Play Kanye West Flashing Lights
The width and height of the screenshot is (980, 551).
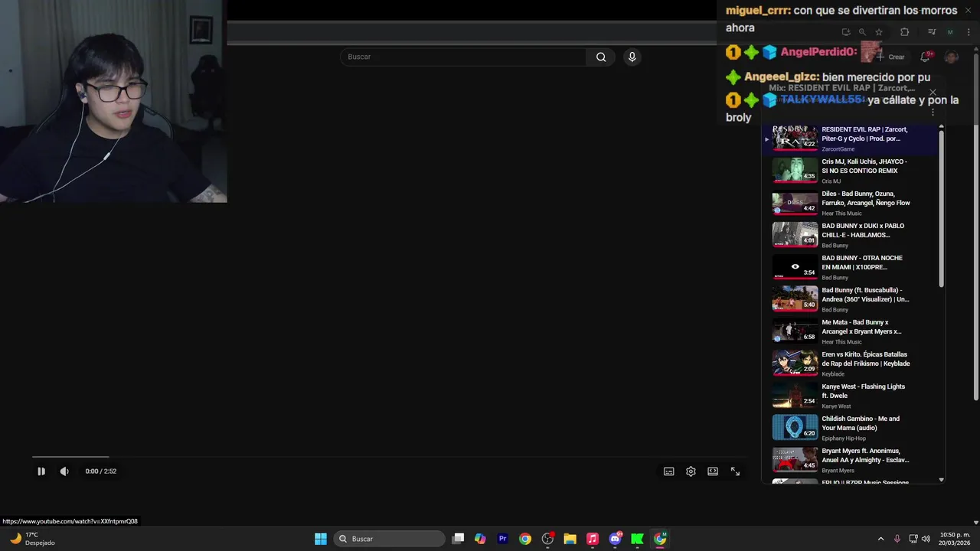coord(850,396)
